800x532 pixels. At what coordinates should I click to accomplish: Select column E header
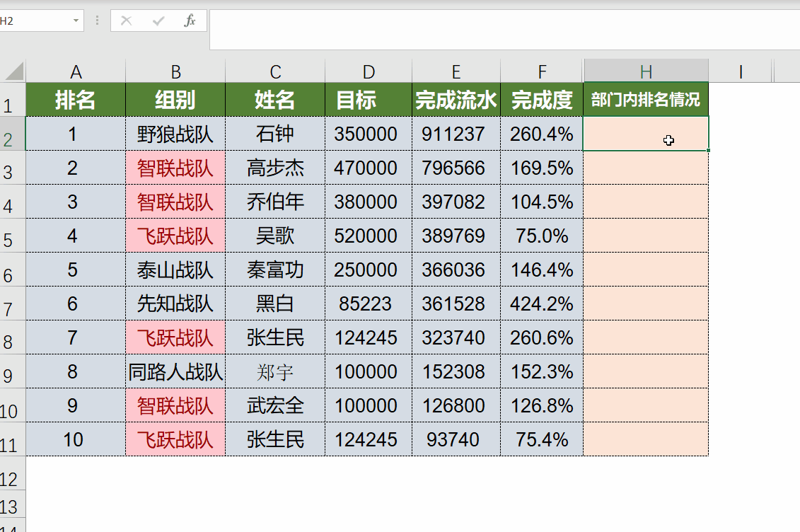(x=456, y=71)
